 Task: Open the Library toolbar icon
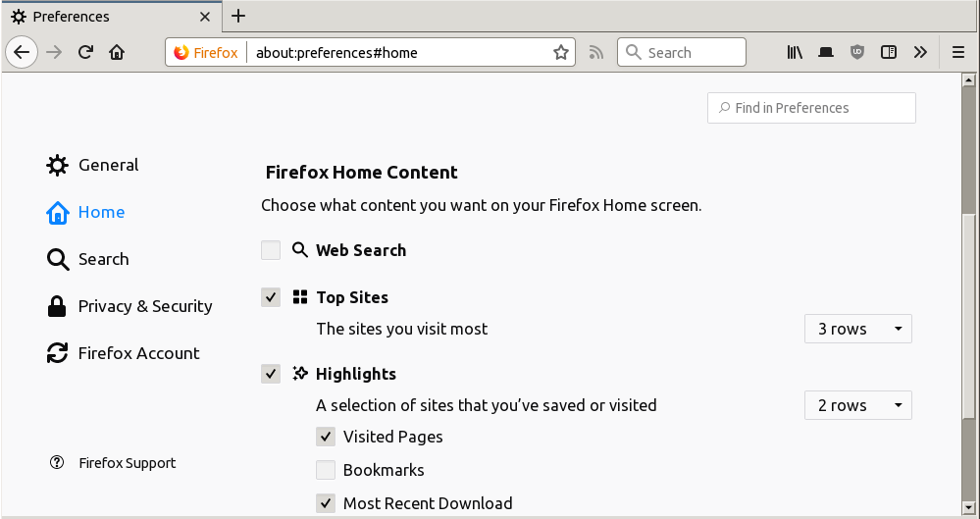pyautogui.click(x=795, y=53)
